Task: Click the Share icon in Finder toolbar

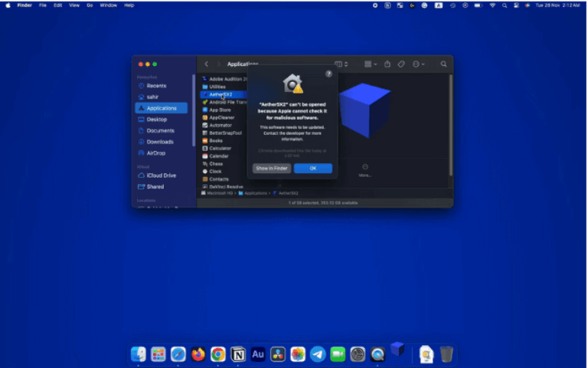Action: pos(387,64)
